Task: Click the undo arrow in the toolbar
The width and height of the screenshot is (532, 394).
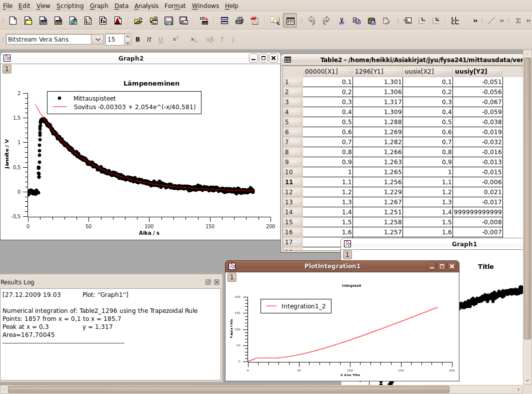Action: click(x=311, y=21)
